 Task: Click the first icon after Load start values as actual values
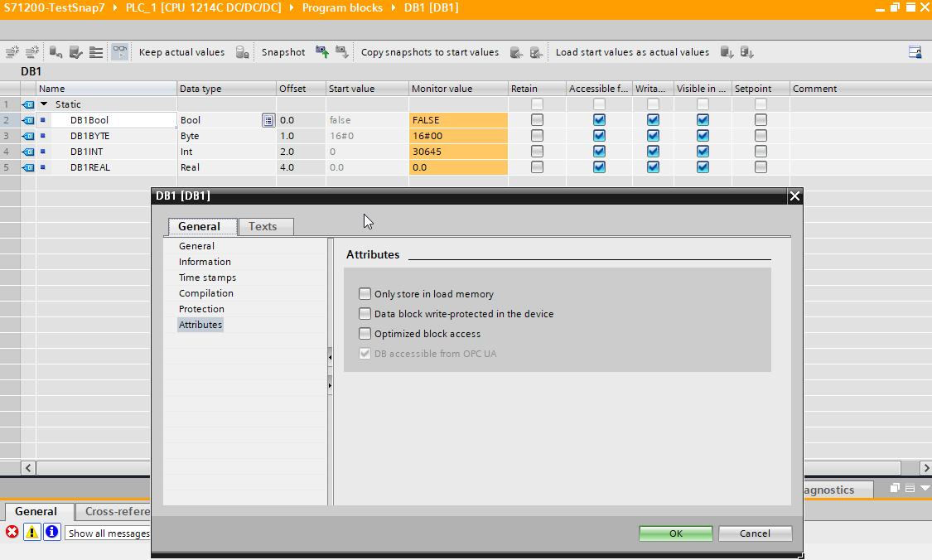[x=727, y=52]
